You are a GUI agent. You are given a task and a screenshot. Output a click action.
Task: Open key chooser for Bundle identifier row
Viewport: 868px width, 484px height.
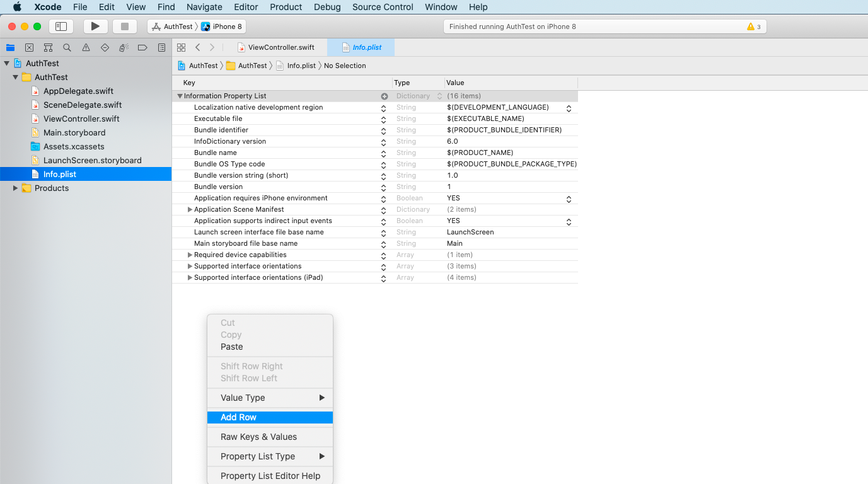tap(383, 130)
